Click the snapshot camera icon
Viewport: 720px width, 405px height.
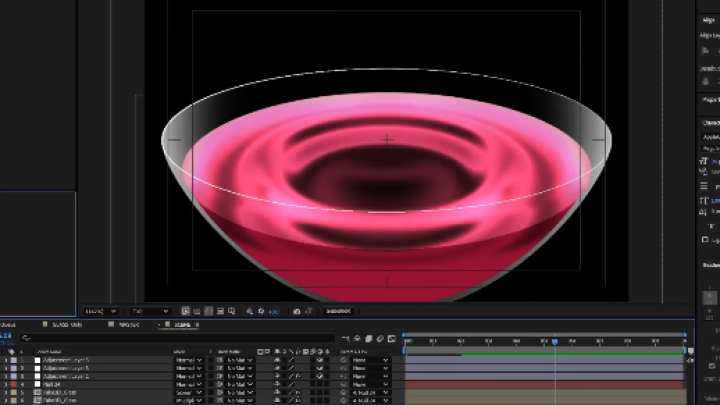[297, 312]
